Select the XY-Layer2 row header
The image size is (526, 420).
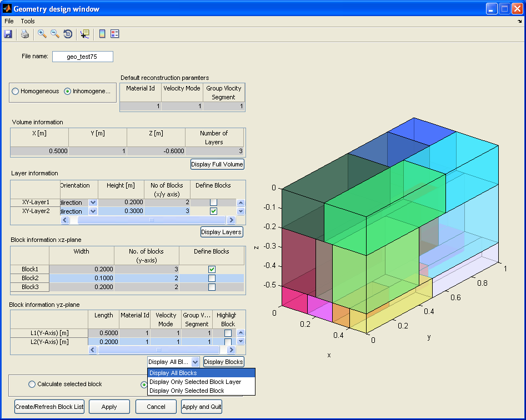point(35,211)
